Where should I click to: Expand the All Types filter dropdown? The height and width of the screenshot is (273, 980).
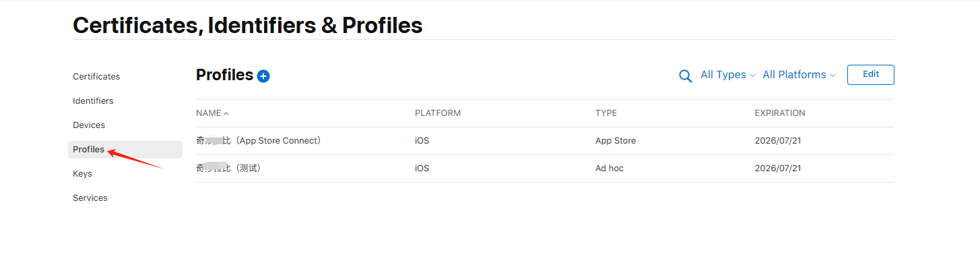point(728,75)
